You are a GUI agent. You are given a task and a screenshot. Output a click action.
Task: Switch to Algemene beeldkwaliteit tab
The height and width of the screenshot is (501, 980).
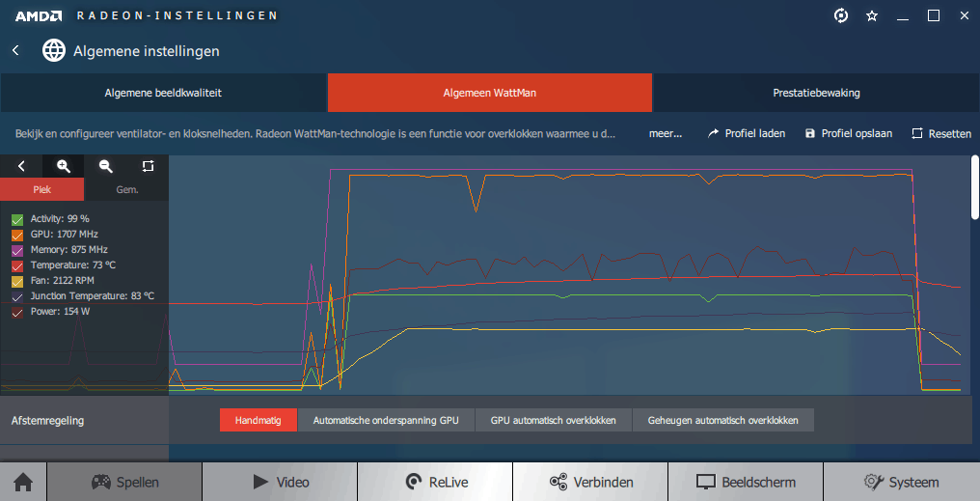163,93
